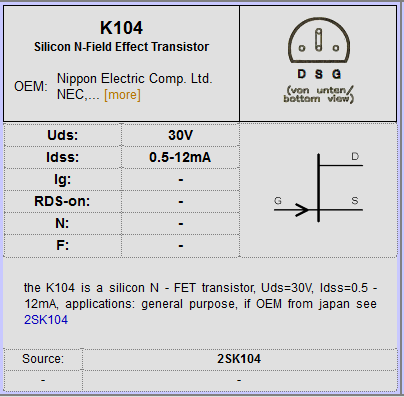Select the 0.5-12mA value cell
404x397 pixels.
tap(180, 157)
